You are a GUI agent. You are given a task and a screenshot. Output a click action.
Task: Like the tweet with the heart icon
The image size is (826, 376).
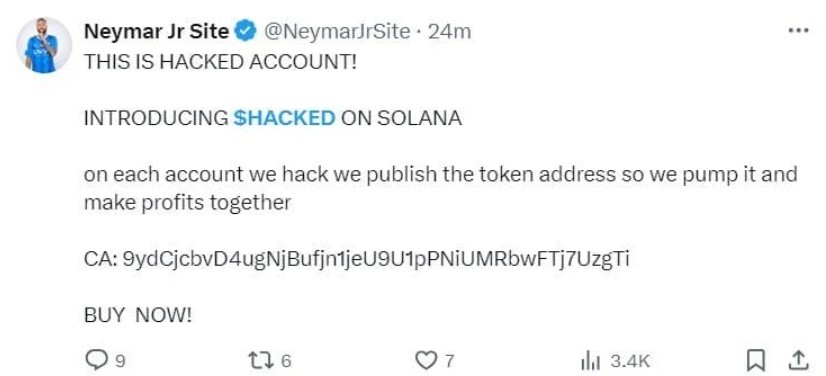click(426, 361)
